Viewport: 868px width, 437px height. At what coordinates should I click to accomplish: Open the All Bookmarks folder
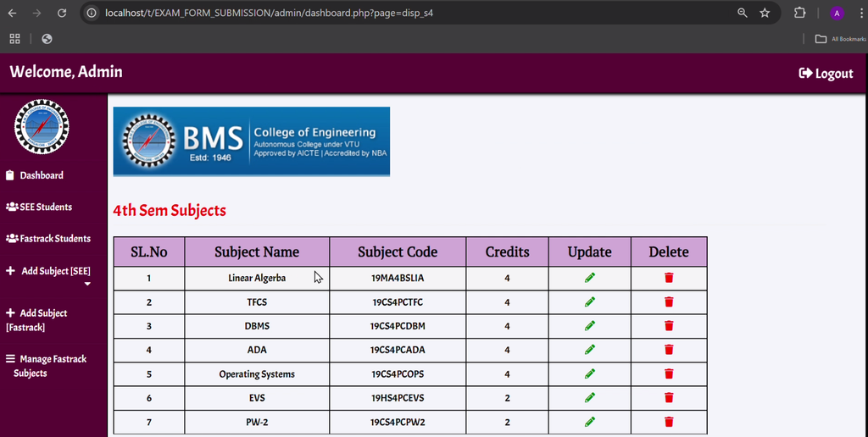[x=840, y=39]
